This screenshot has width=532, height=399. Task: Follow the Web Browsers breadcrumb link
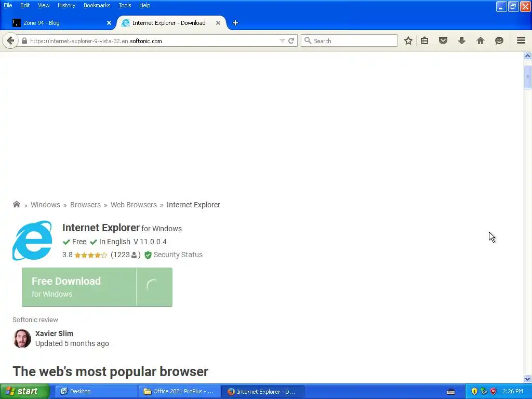click(x=134, y=205)
